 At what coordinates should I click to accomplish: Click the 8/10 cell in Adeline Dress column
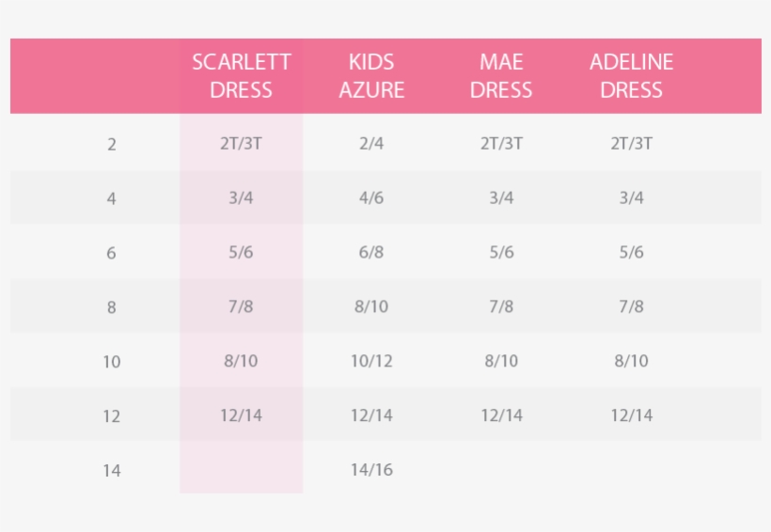pyautogui.click(x=631, y=361)
